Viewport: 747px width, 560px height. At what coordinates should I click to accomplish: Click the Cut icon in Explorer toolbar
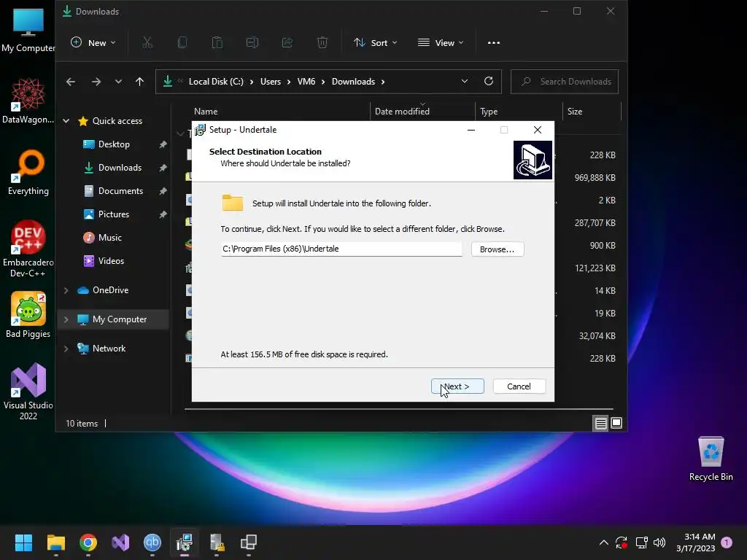[147, 43]
